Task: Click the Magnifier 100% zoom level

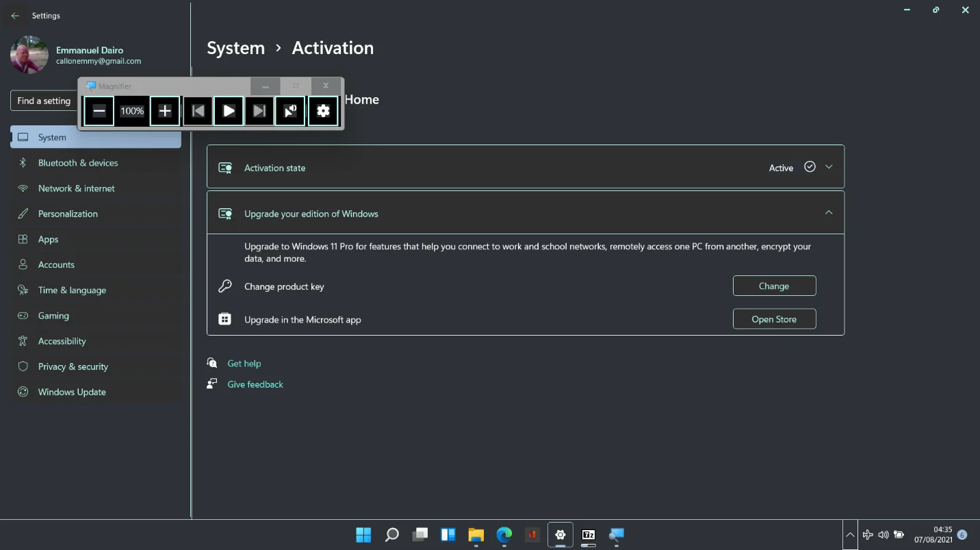Action: pyautogui.click(x=132, y=111)
